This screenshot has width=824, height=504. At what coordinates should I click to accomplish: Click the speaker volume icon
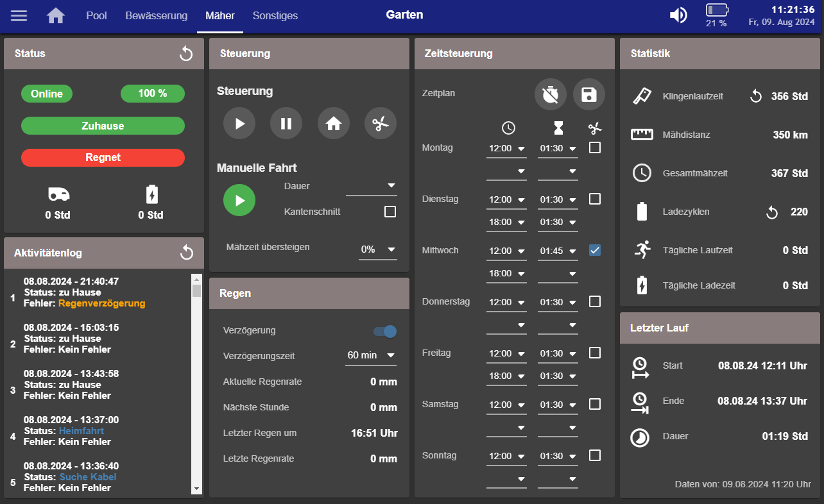[x=678, y=15]
